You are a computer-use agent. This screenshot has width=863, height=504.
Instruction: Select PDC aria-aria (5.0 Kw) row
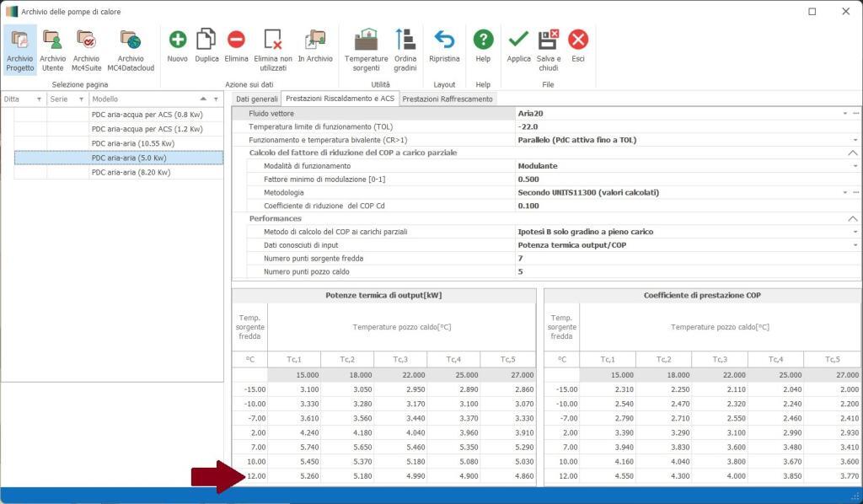click(x=118, y=158)
